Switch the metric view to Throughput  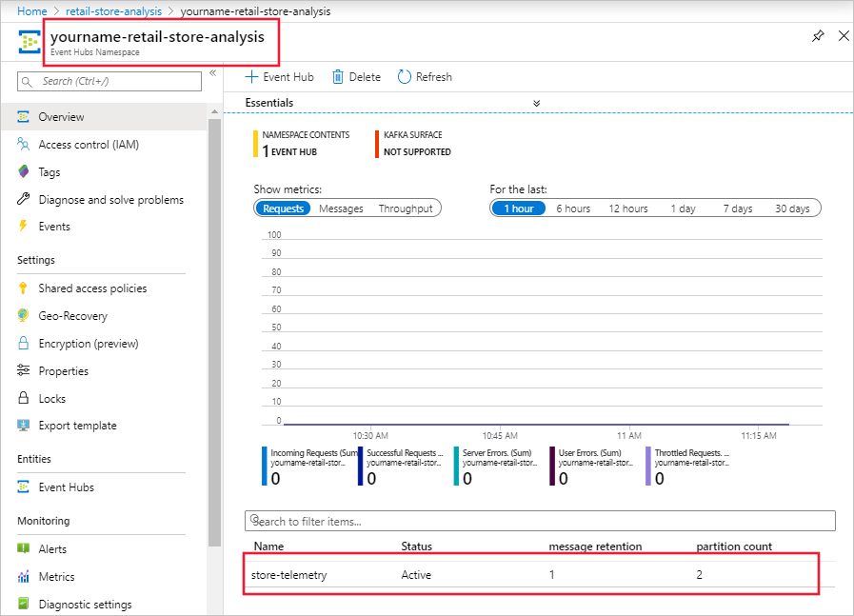click(406, 208)
